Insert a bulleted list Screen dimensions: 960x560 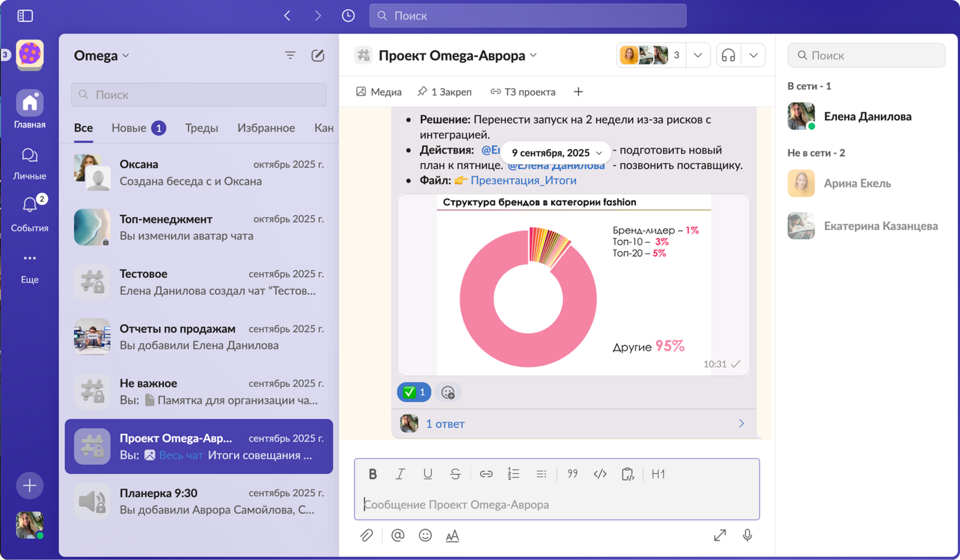point(541,474)
